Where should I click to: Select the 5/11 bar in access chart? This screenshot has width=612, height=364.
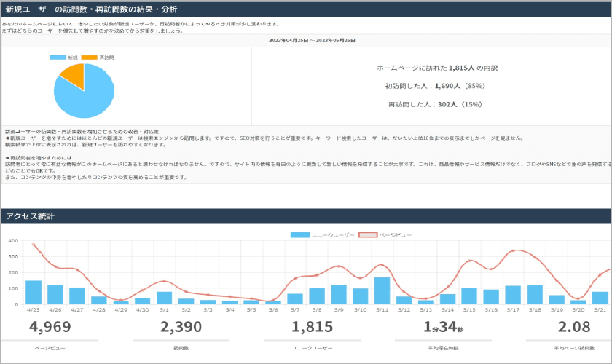click(382, 290)
